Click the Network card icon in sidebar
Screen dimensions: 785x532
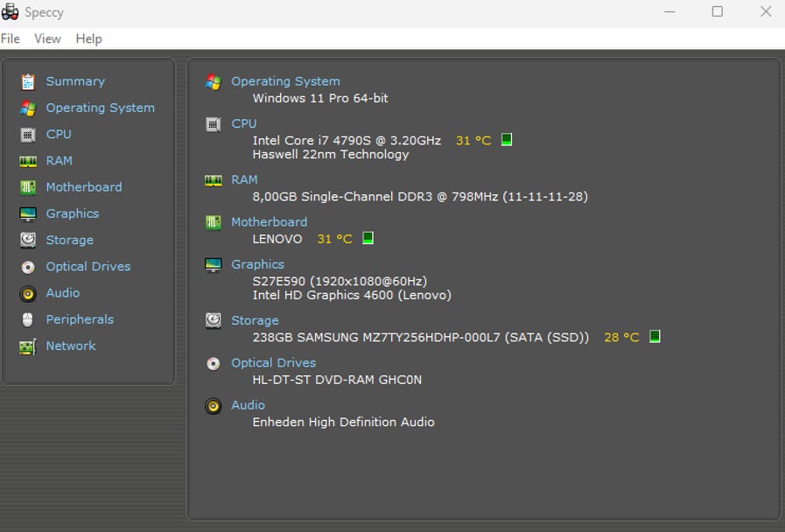click(x=28, y=346)
